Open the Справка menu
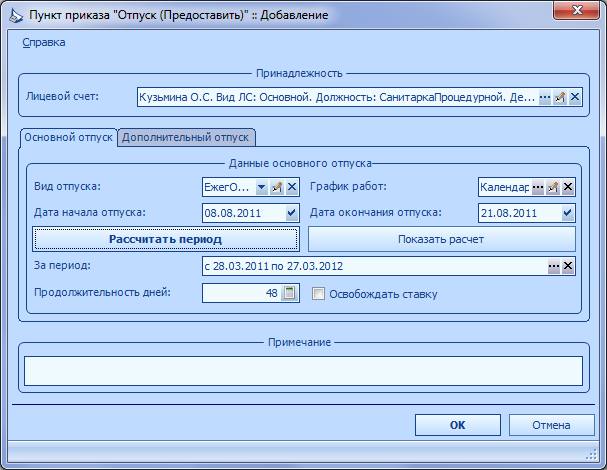The image size is (607, 470). tap(44, 42)
